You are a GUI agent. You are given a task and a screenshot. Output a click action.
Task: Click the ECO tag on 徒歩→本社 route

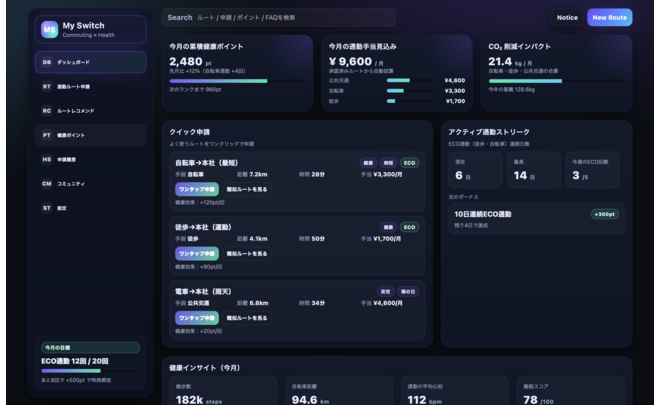pos(409,227)
